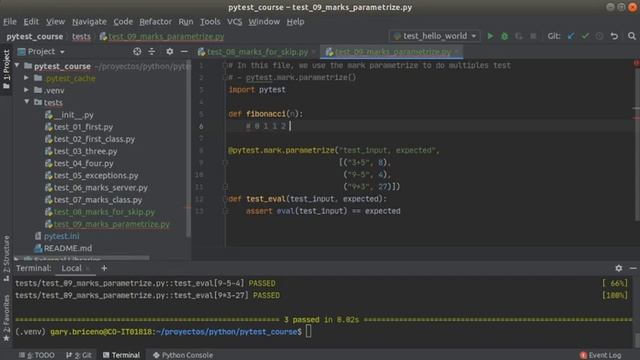Open the Help menu

(x=295, y=22)
